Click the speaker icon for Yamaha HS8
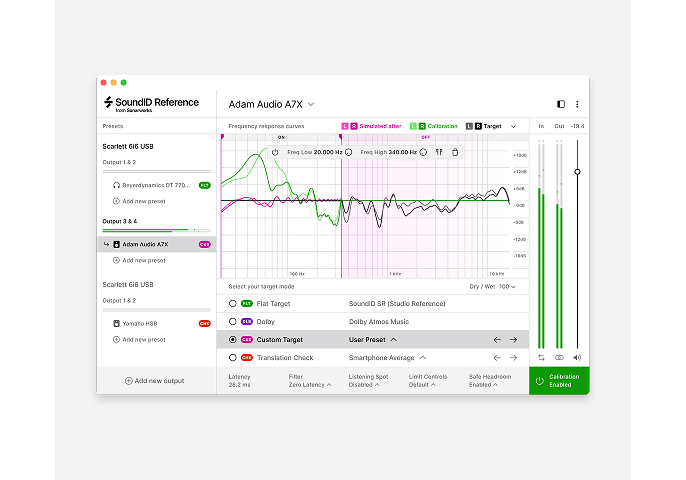Screen dimensions: 686x480 point(116,323)
